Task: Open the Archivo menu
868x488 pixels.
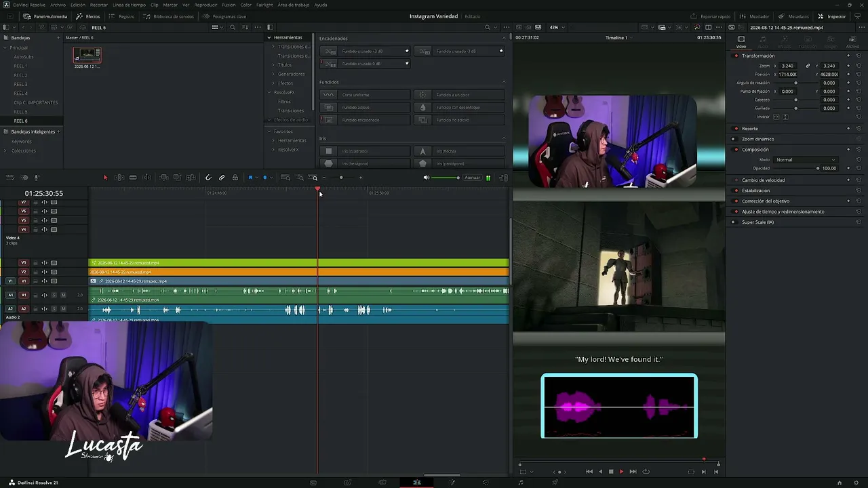Action: pyautogui.click(x=58, y=5)
